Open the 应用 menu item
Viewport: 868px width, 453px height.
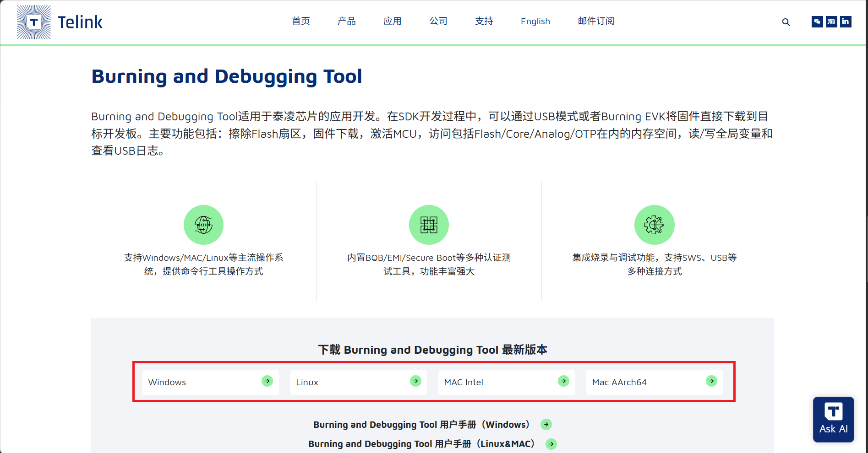point(393,21)
